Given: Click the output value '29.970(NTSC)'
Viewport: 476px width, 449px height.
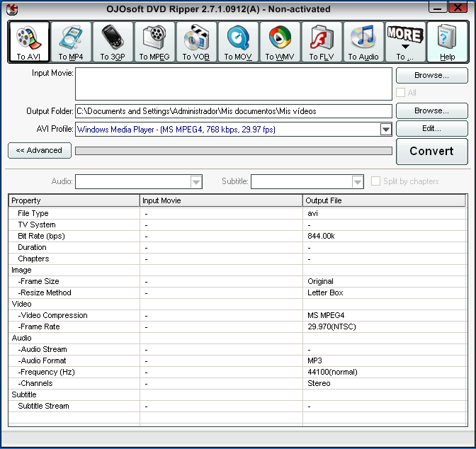Looking at the screenshot, I should [331, 327].
